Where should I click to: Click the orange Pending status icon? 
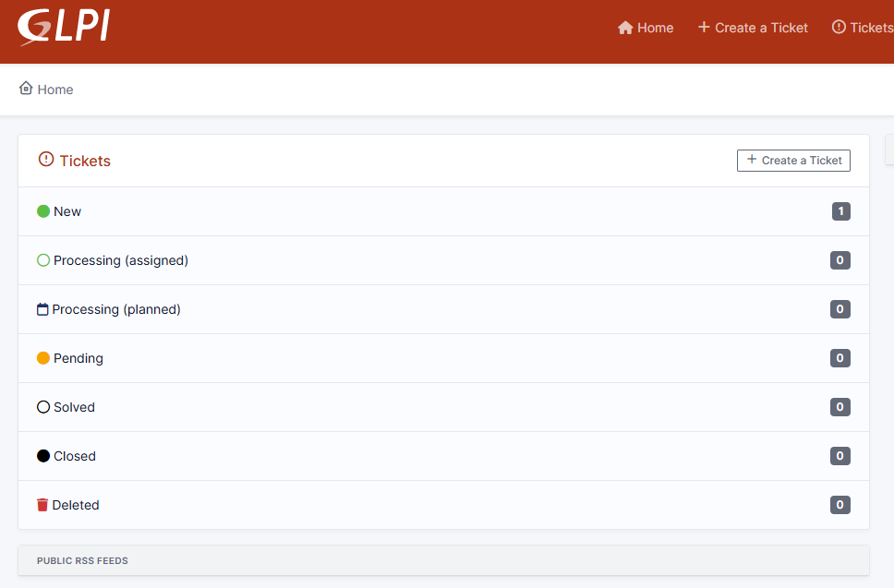43,358
